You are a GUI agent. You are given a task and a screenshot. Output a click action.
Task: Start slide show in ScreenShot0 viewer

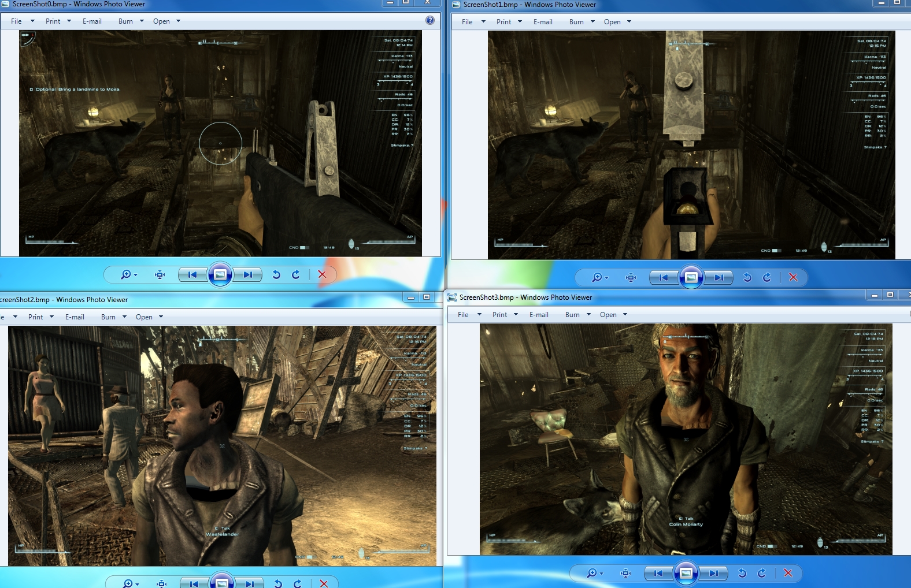tap(220, 275)
